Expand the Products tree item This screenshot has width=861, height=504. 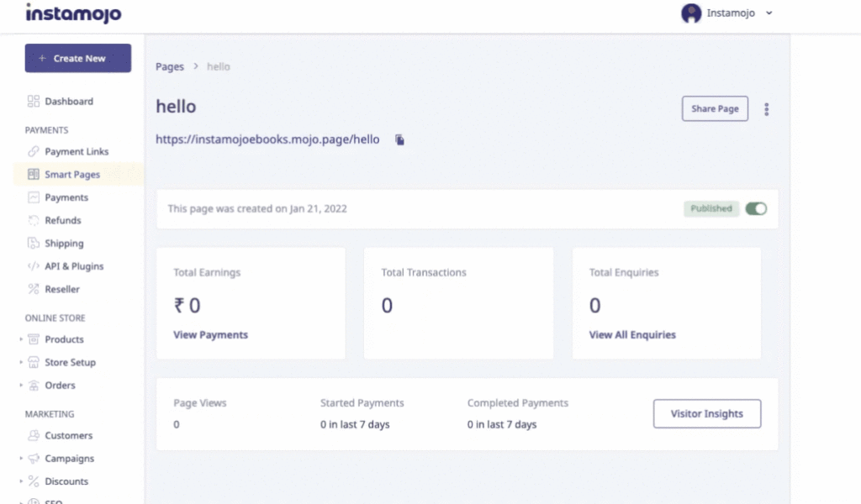[21, 340]
